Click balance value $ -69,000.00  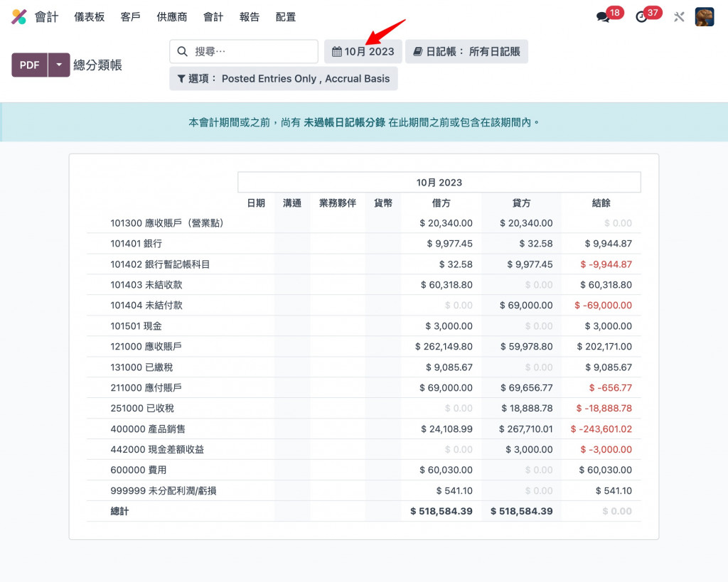point(603,306)
